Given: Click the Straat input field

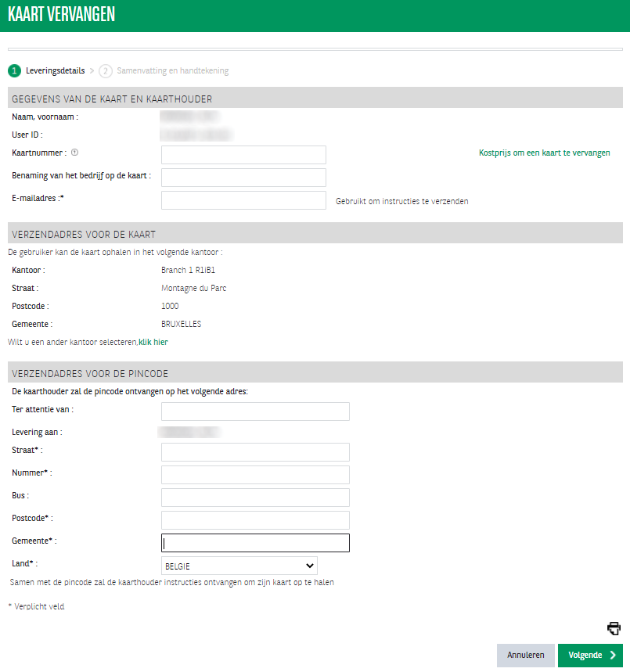Looking at the screenshot, I should click(255, 452).
